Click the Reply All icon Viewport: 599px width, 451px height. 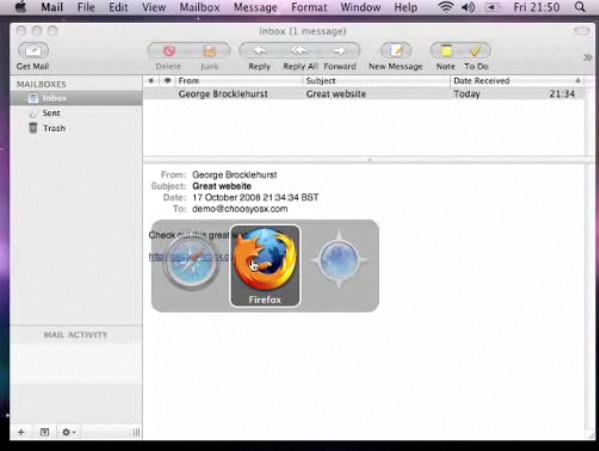[300, 50]
